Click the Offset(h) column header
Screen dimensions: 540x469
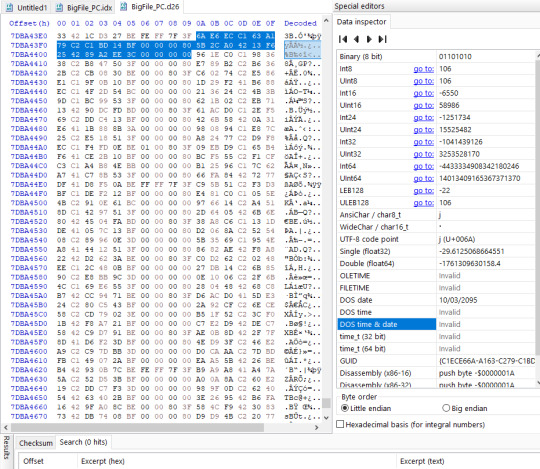[x=29, y=23]
